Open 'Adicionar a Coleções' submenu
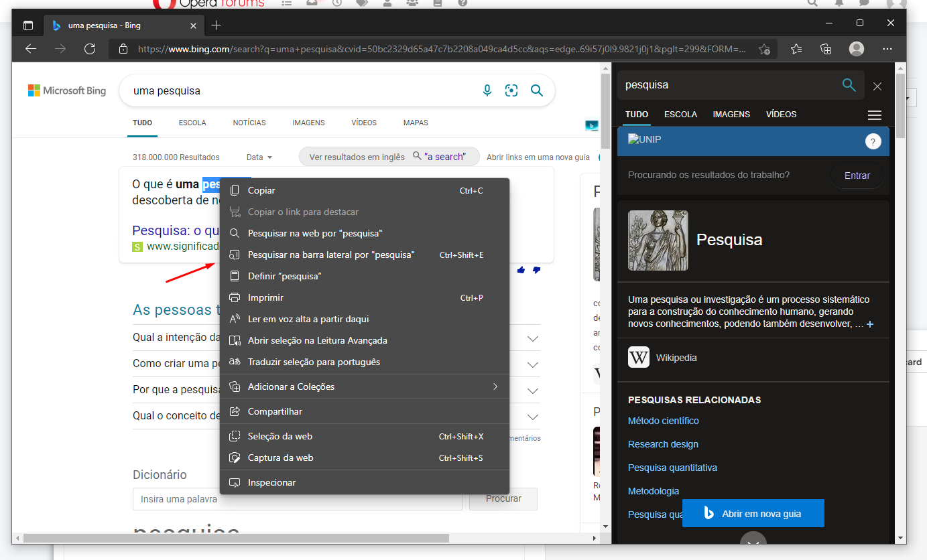Screen dimensions: 927x560 pyautogui.click(x=365, y=387)
